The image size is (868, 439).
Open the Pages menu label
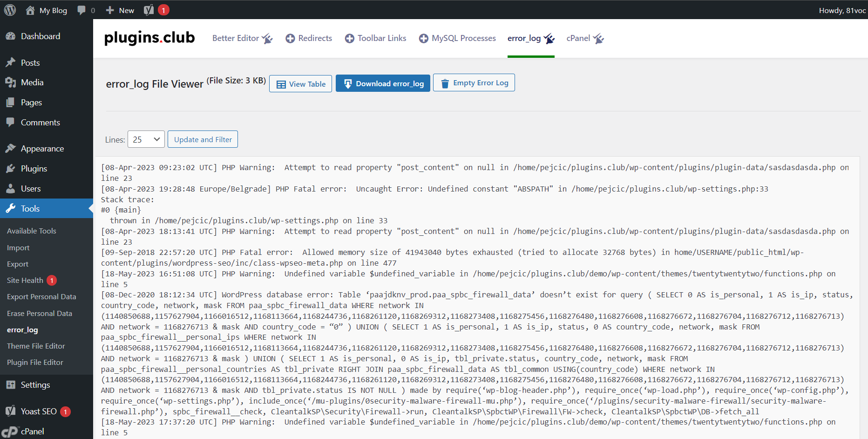(x=31, y=103)
